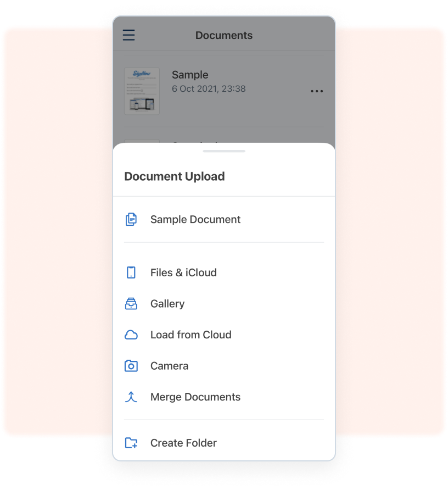The width and height of the screenshot is (448, 490).
Task: Click the Load from Cloud icon
Action: pos(131,335)
